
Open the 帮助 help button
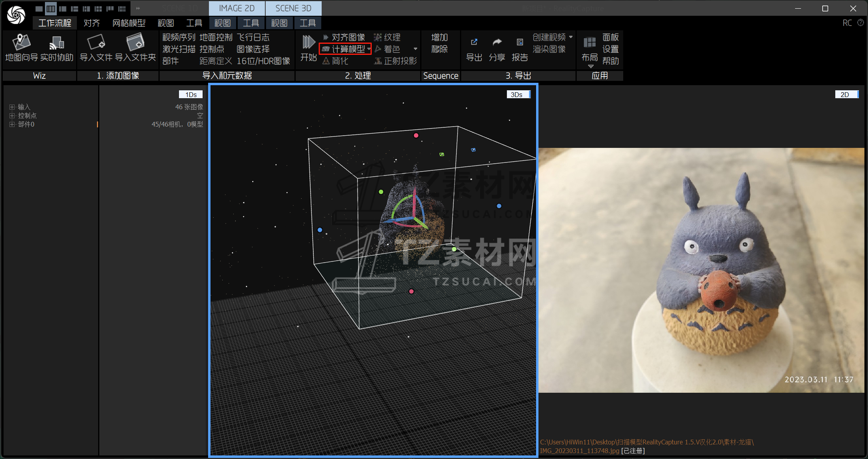coord(611,61)
